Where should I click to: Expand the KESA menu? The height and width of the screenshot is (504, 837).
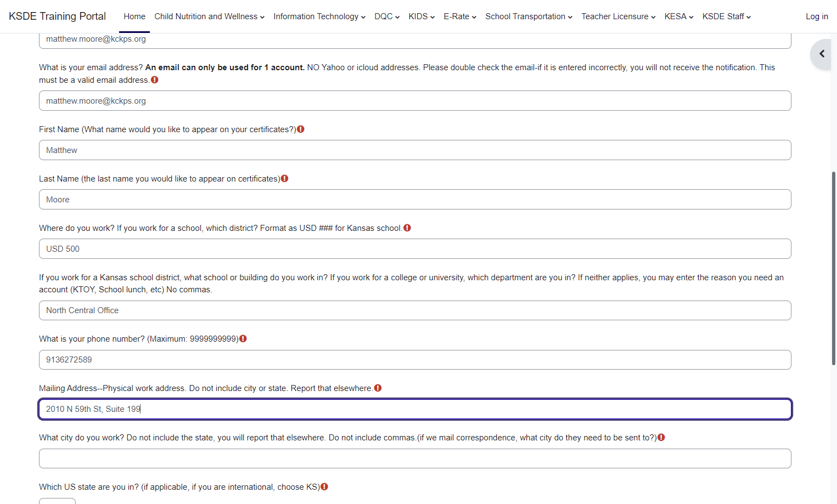679,16
